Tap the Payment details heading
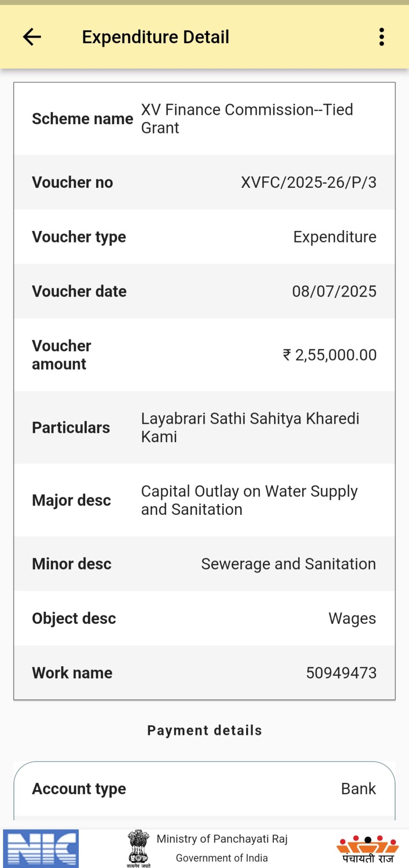409x868 pixels. coord(204,730)
